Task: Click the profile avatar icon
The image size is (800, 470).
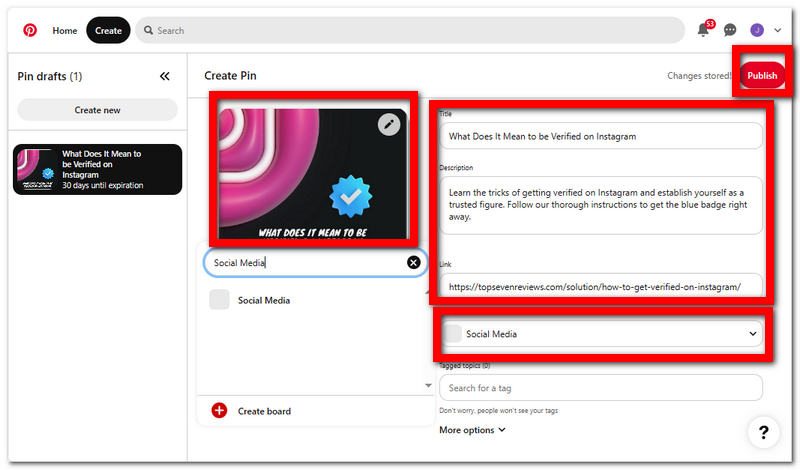Action: (x=757, y=31)
